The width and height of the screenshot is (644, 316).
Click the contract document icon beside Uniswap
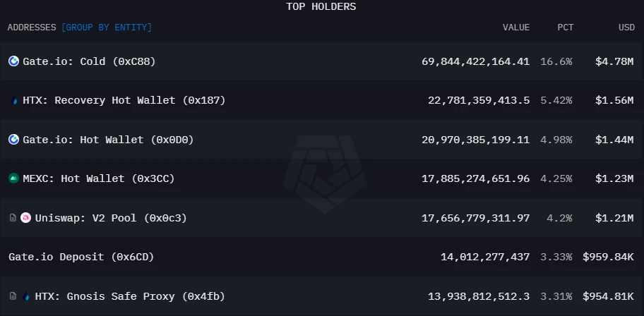pos(13,218)
